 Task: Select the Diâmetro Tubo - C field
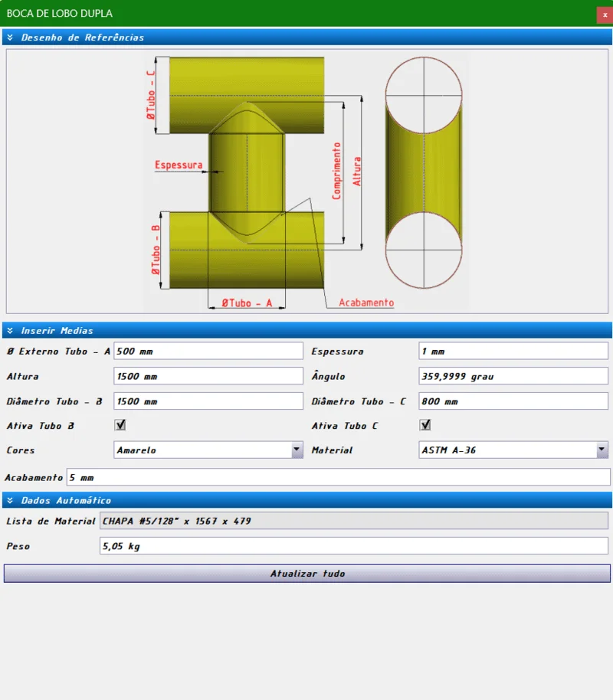[513, 401]
